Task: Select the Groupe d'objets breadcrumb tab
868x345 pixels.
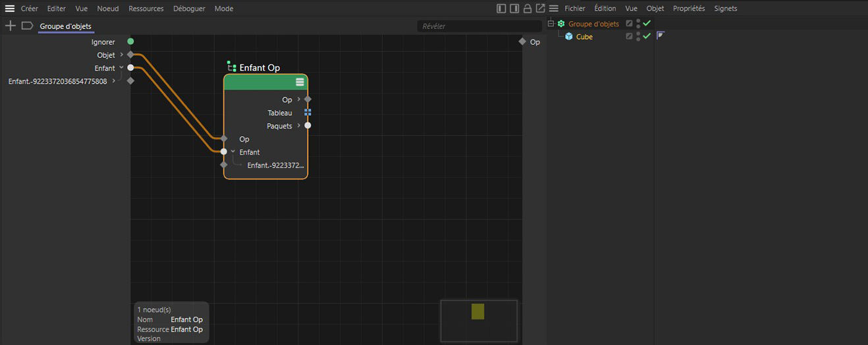Action: click(x=65, y=26)
